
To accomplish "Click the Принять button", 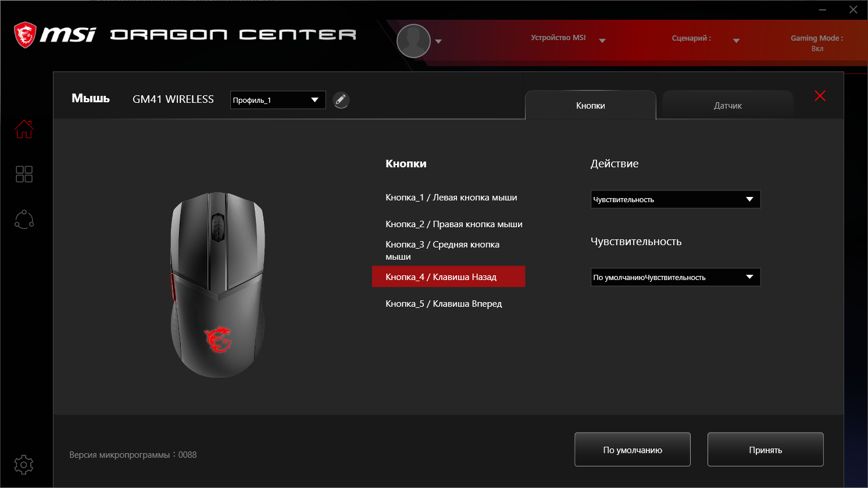I will click(766, 450).
